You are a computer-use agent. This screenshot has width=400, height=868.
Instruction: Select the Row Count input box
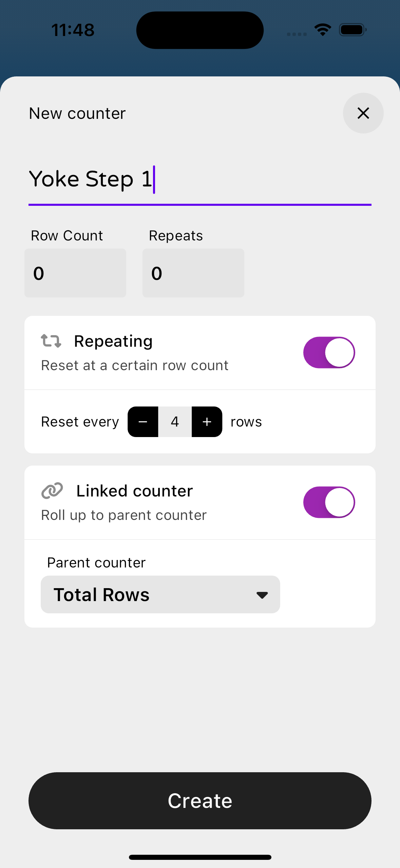pyautogui.click(x=75, y=273)
